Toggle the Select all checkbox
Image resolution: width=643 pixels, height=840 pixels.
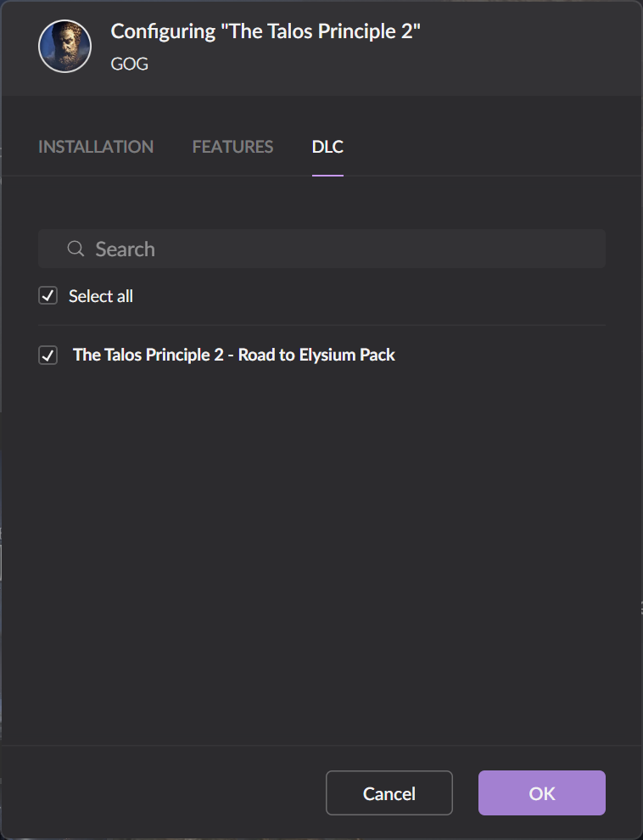pos(48,295)
